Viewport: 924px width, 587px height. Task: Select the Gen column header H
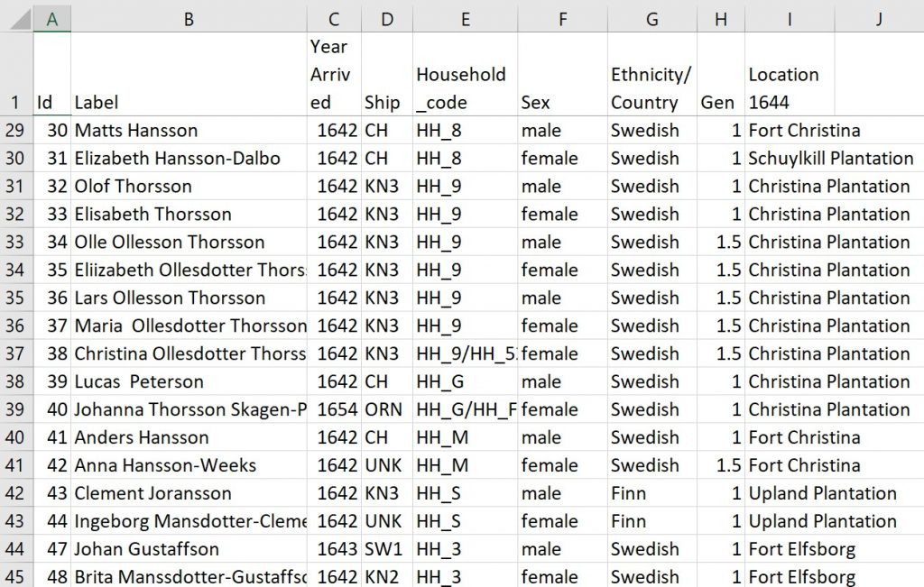click(719, 18)
